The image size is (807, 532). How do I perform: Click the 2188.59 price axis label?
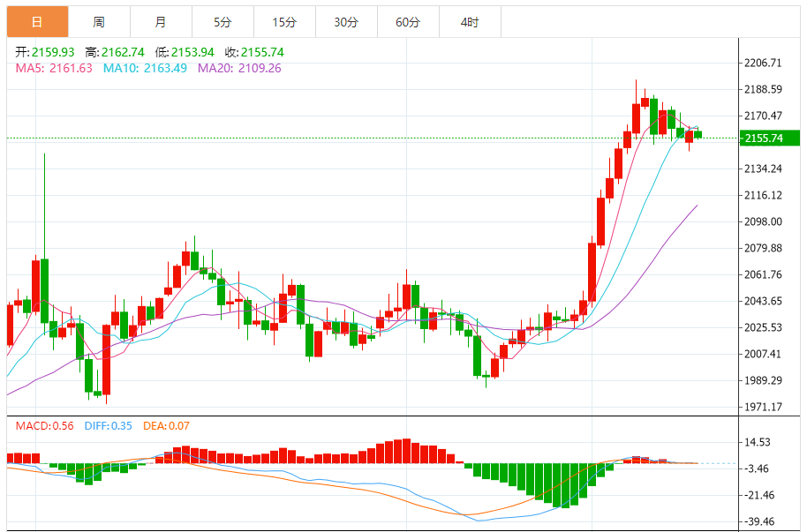(763, 89)
